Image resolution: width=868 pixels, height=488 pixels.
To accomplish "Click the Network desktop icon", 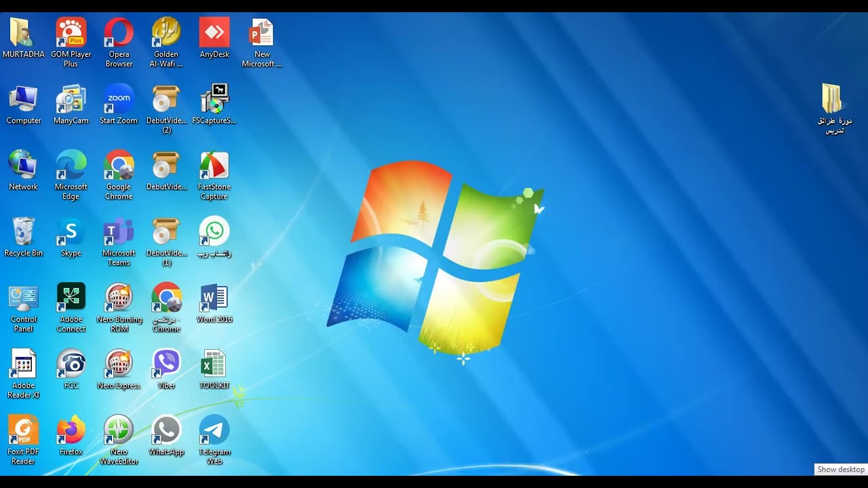I will point(24,165).
